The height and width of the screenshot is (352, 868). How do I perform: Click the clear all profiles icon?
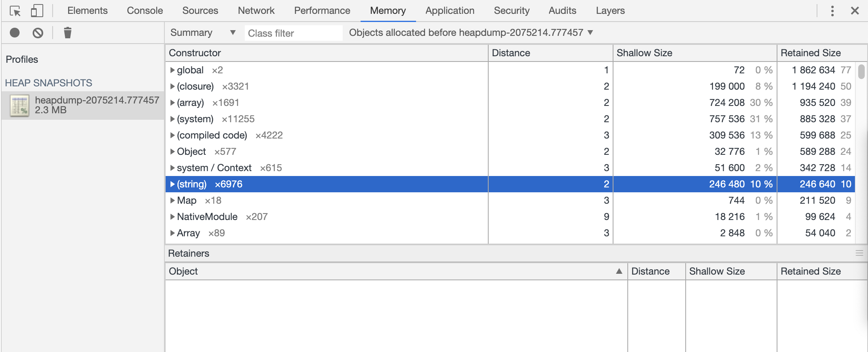tap(38, 33)
